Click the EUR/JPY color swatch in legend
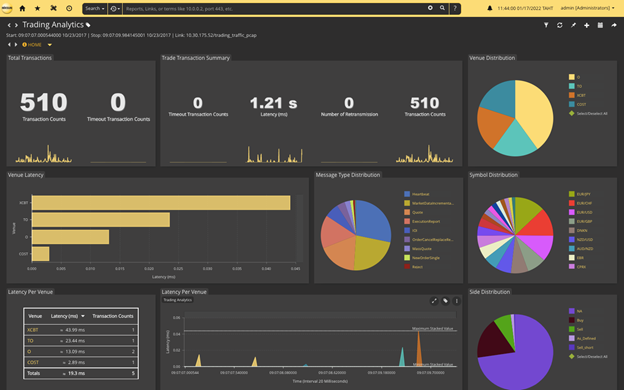This screenshot has height=390, width=624. click(x=571, y=194)
